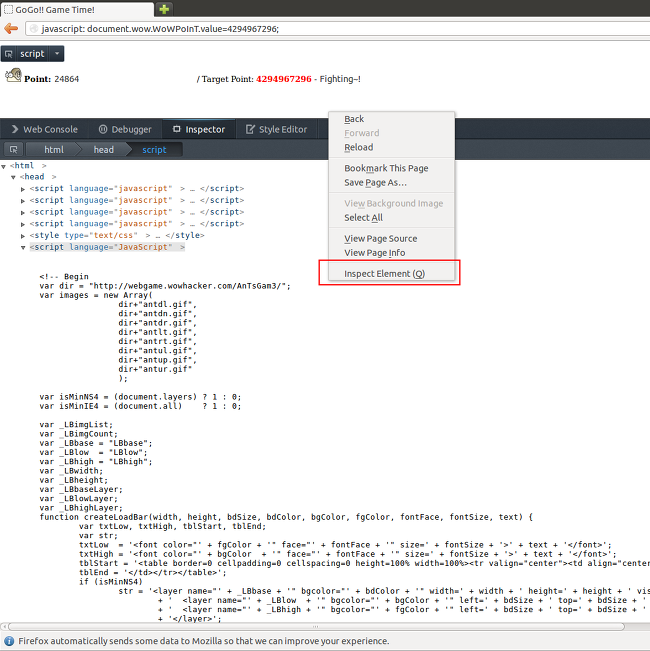Click the URL address bar field
Viewport: 650px width, 651px height.
(337, 29)
